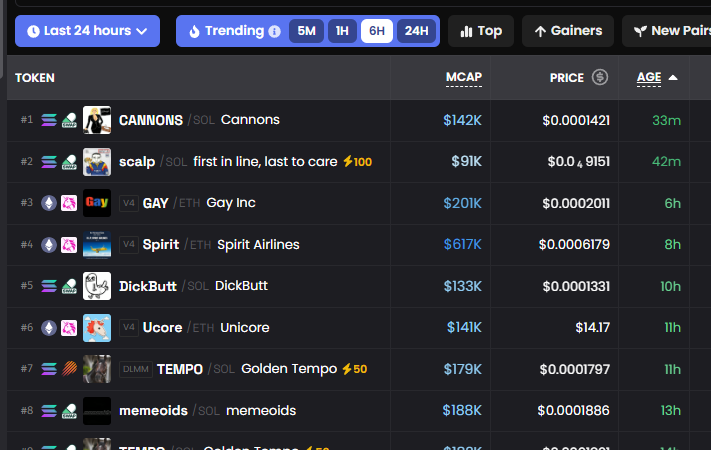Image resolution: width=711 pixels, height=450 pixels.
Task: Open the Gainers filter
Action: (x=568, y=31)
